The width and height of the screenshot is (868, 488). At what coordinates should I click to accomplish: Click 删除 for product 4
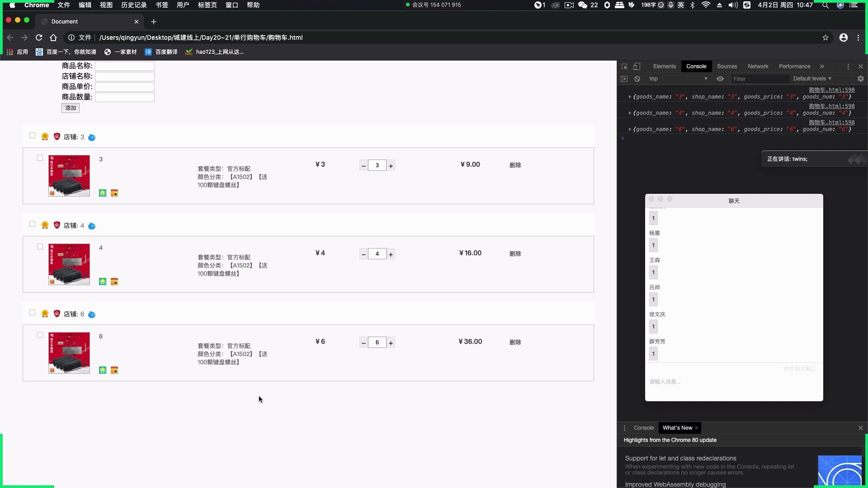point(515,254)
